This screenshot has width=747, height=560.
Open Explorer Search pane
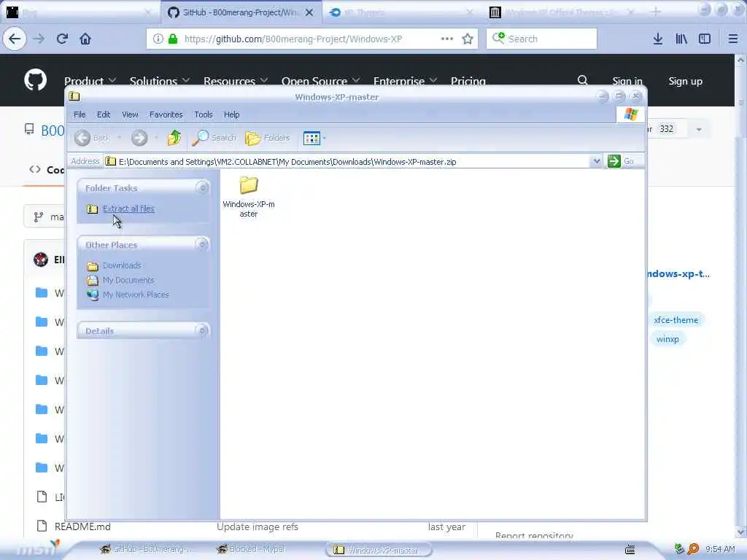coord(214,138)
